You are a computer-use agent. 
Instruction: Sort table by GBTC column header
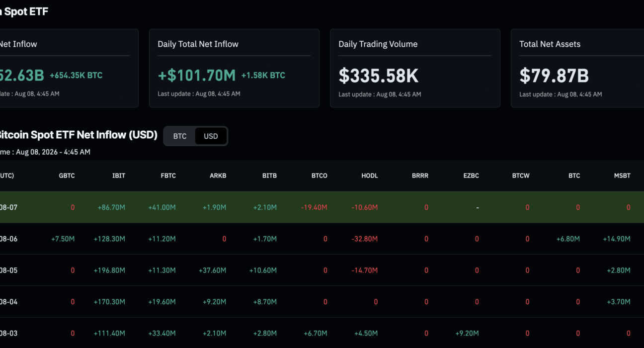(x=67, y=175)
